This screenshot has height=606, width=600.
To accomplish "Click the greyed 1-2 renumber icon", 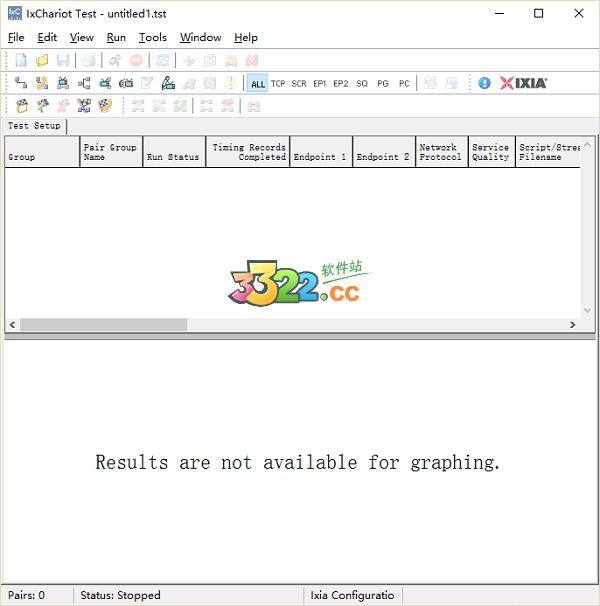I will 231,83.
